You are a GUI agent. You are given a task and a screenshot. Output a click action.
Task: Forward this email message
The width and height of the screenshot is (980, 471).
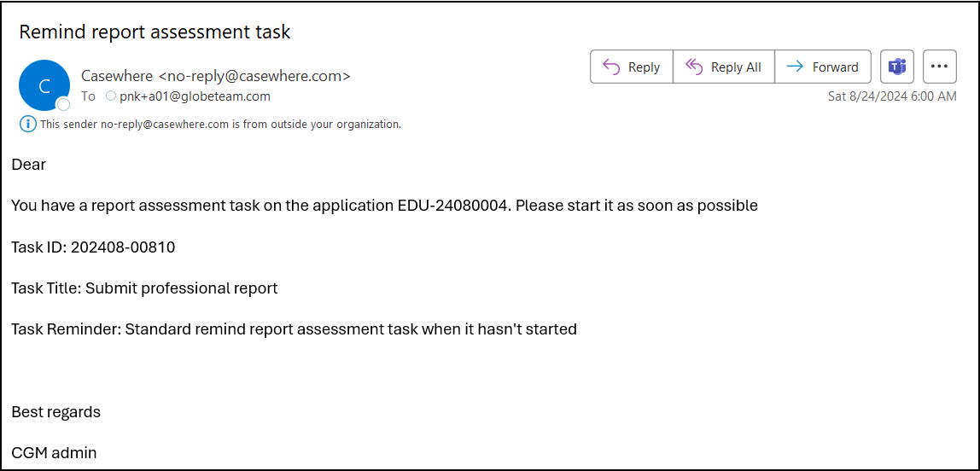[x=823, y=67]
